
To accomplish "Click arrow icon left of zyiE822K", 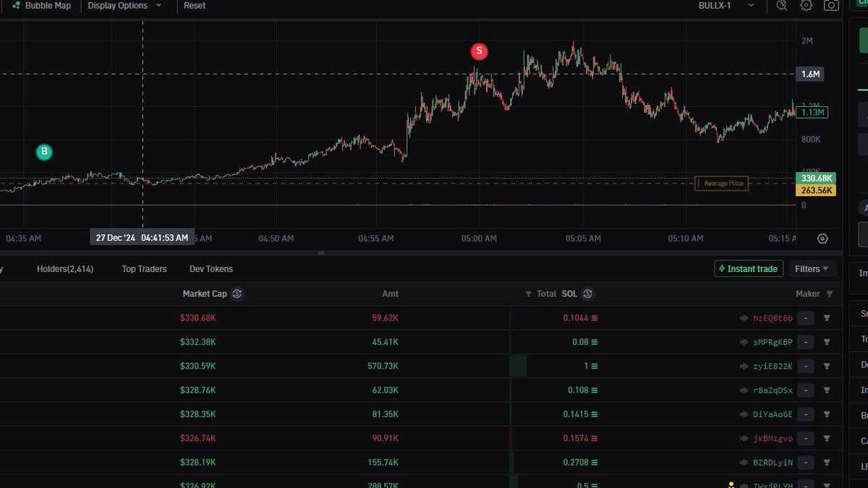I will pos(744,367).
